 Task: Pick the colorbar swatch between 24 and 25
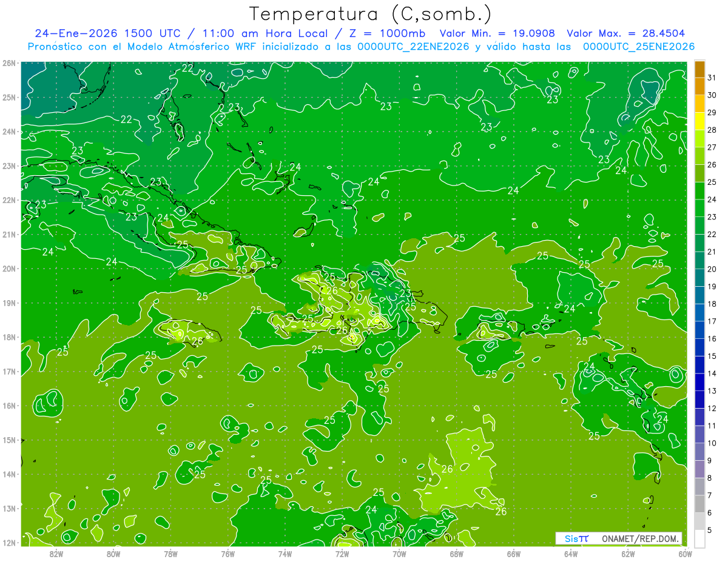point(699,191)
